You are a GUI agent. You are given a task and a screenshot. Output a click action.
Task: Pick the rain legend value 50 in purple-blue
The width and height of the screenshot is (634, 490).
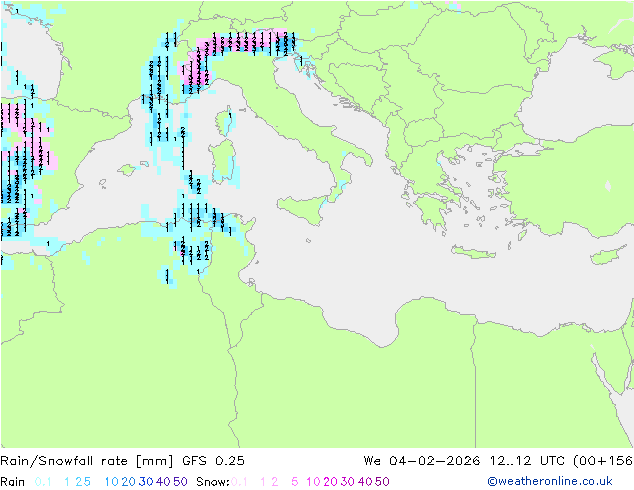point(180,482)
